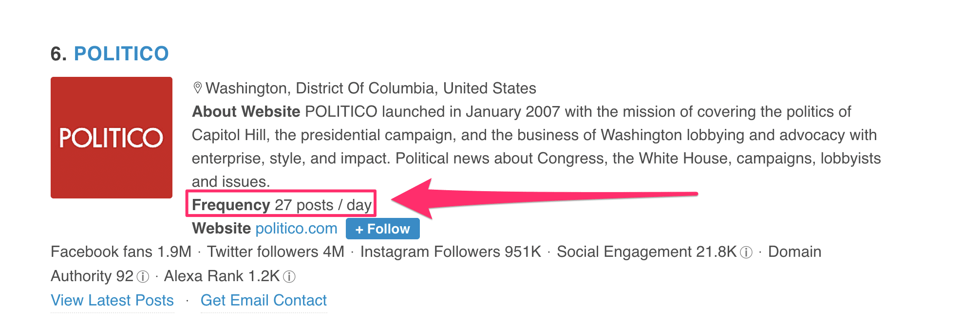Click the red POLITICO logo thumbnail
This screenshot has width=980, height=322.
tap(112, 138)
